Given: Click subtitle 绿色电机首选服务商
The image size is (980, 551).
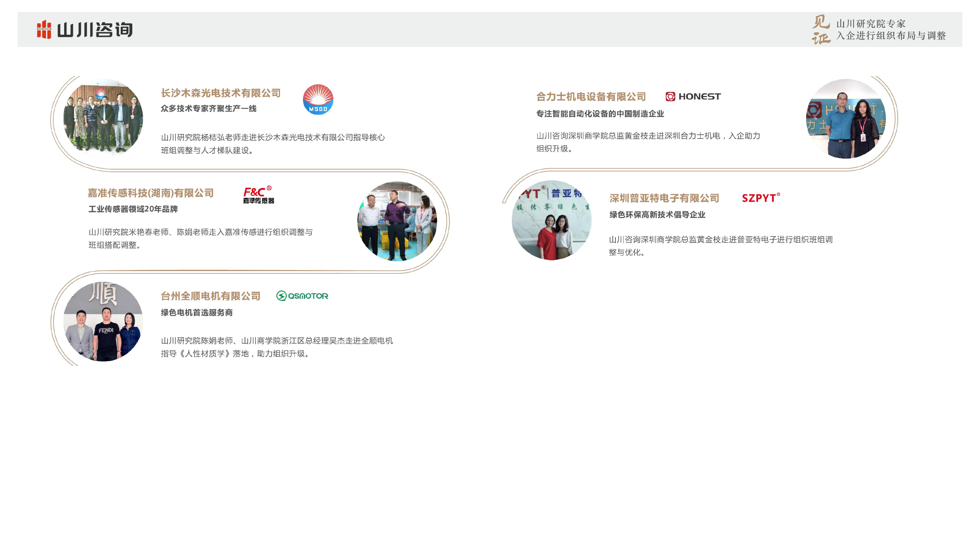Looking at the screenshot, I should point(196,312).
